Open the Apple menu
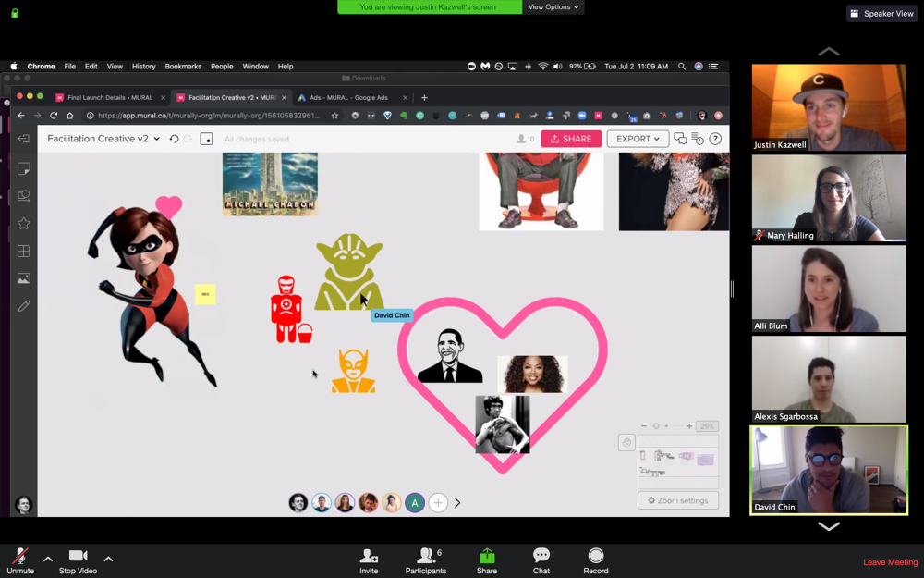 (x=14, y=66)
